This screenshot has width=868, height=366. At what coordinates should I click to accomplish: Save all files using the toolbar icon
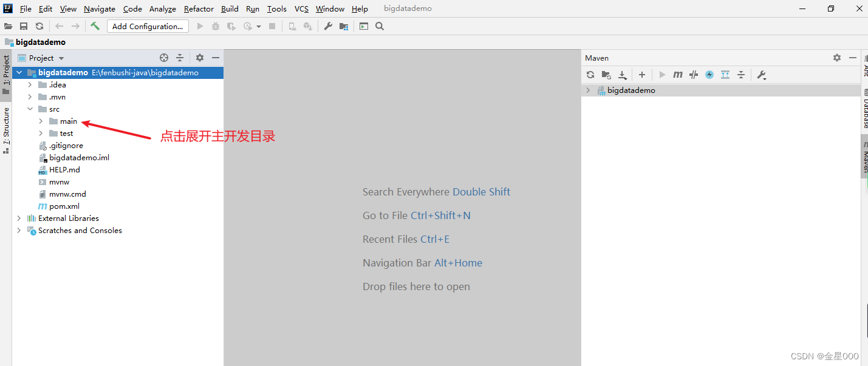pyautogui.click(x=24, y=26)
